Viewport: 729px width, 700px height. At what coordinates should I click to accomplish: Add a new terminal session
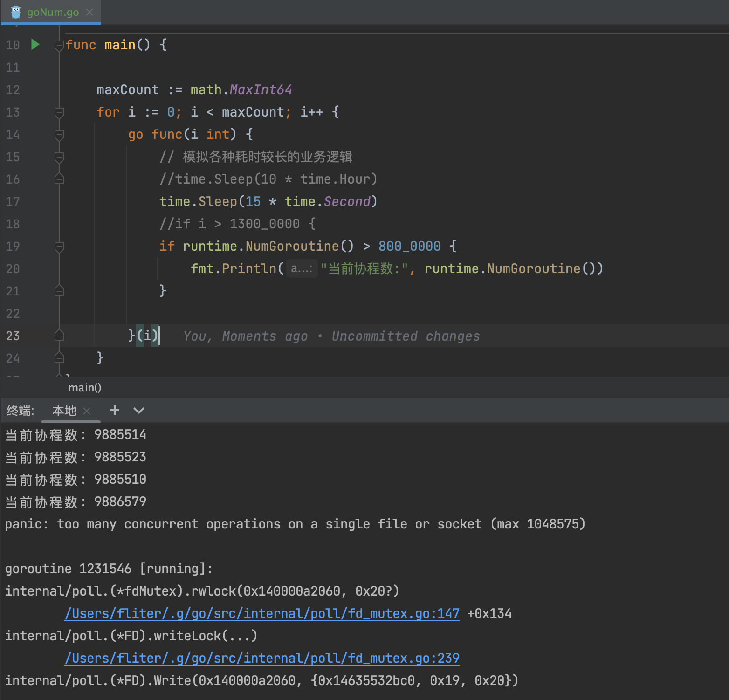pyautogui.click(x=114, y=410)
